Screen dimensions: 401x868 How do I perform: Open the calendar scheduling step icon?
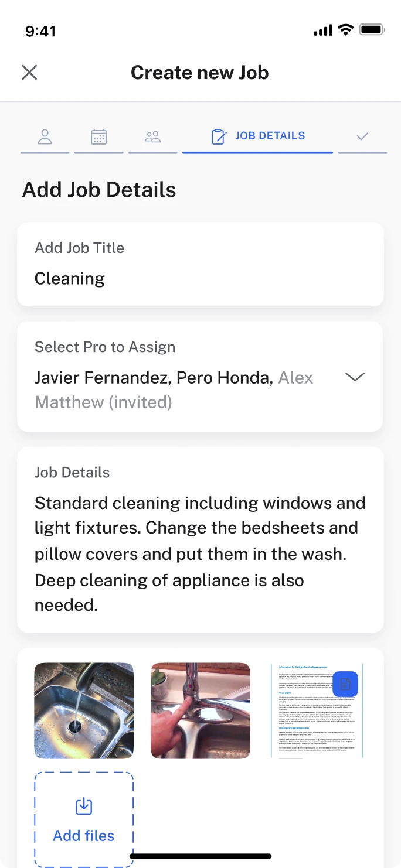98,136
